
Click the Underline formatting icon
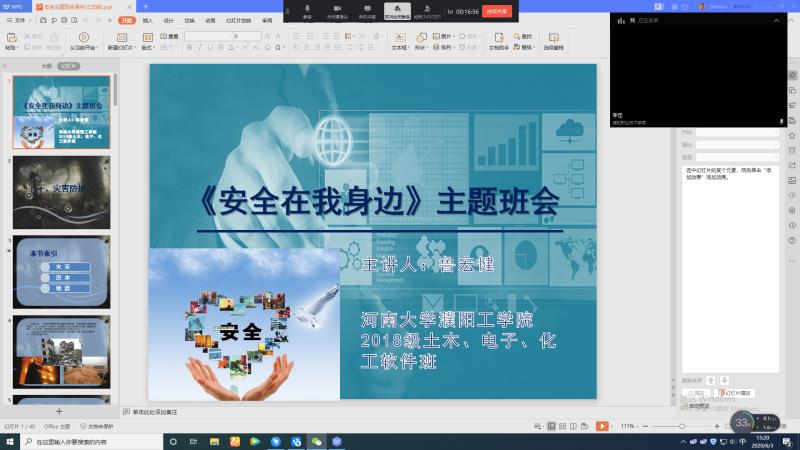[x=210, y=47]
